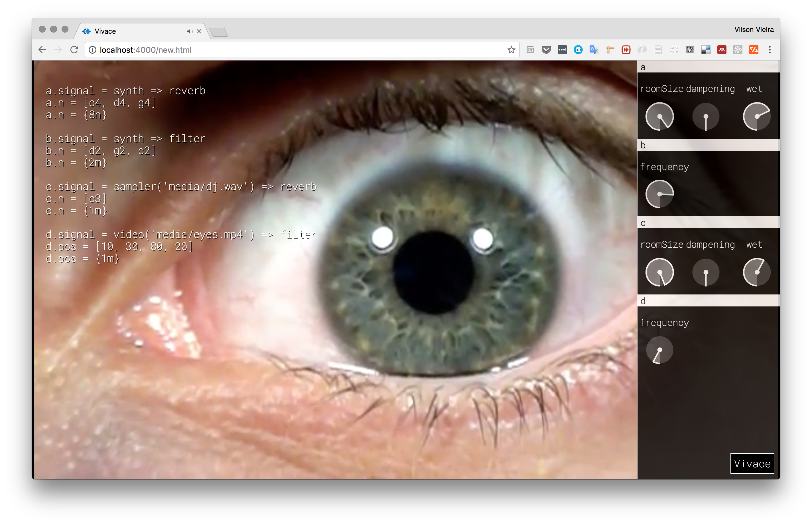Open the Google Translate extension

tap(594, 50)
